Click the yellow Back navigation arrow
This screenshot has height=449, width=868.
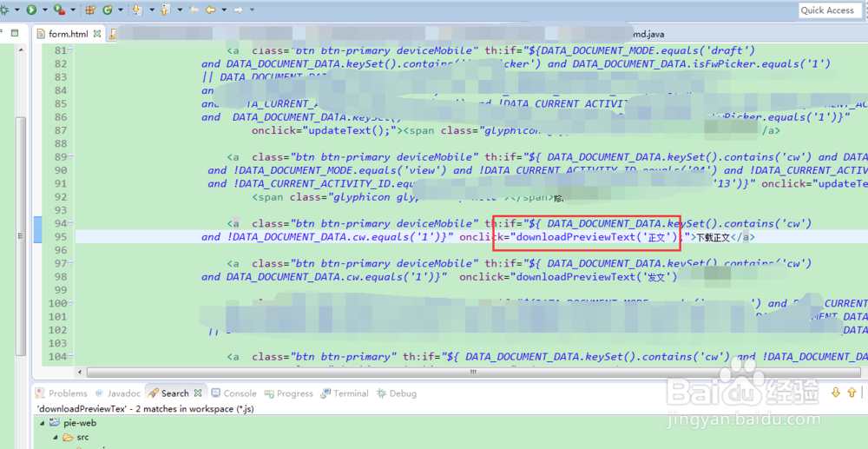pos(210,10)
